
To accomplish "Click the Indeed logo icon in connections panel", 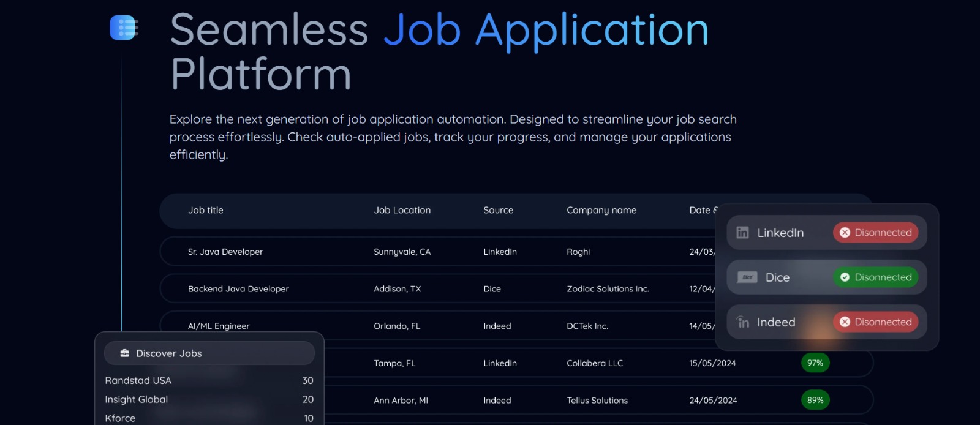I will [743, 322].
